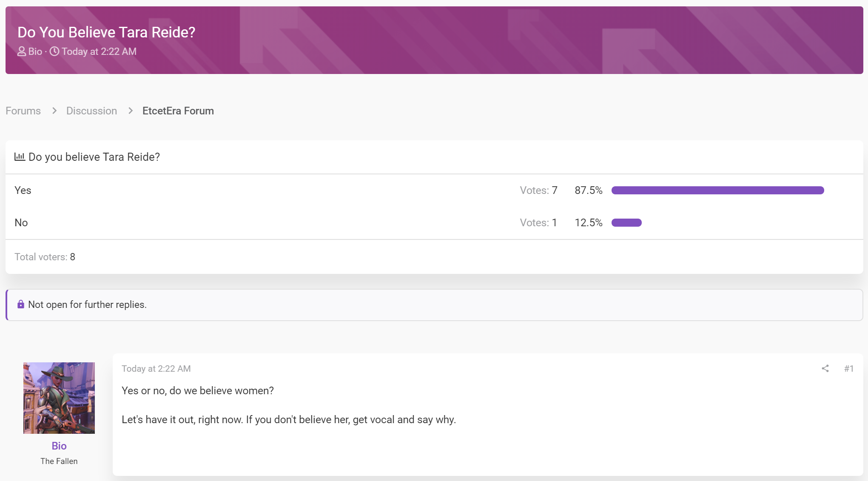Click Bio's avatar image

click(59, 398)
